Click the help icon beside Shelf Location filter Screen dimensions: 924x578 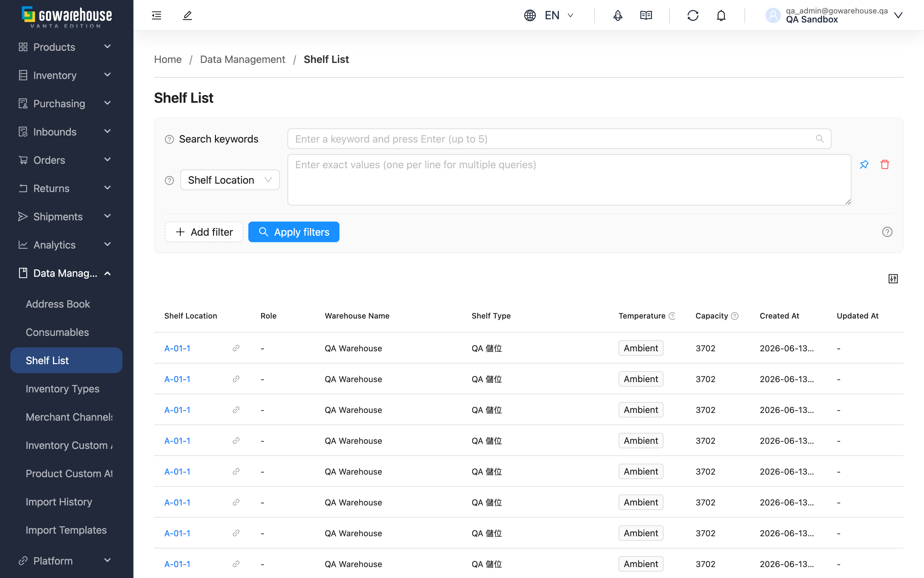(169, 180)
